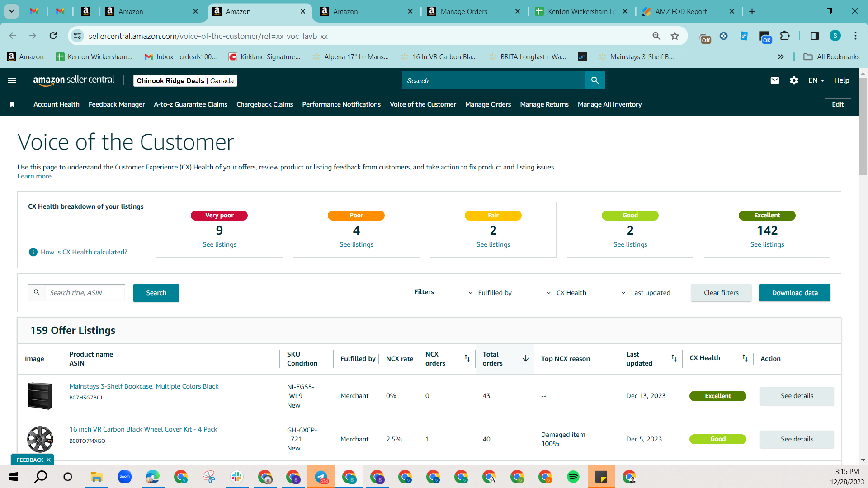Bookmark this page with the star icon

pyautogui.click(x=675, y=36)
